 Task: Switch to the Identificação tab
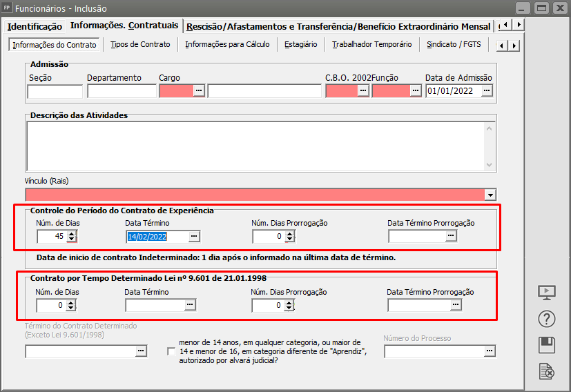35,26
